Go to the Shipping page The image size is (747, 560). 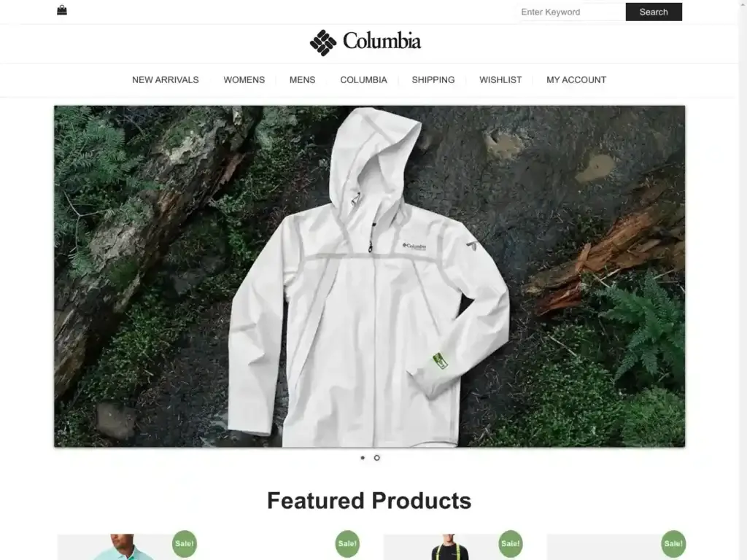433,80
